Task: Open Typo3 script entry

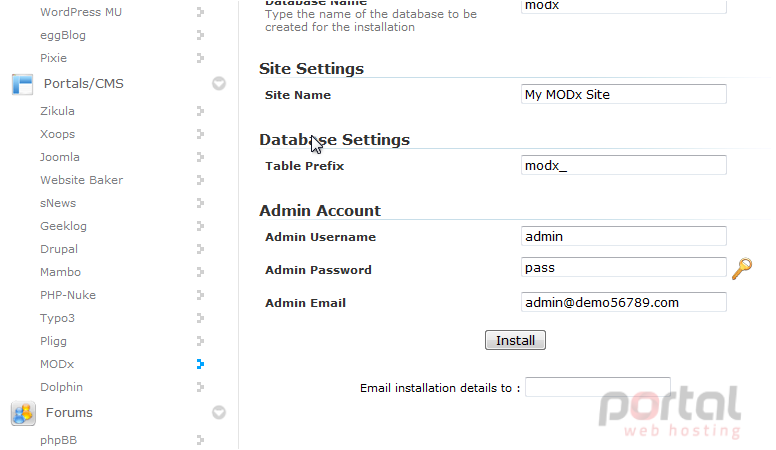Action: click(57, 318)
